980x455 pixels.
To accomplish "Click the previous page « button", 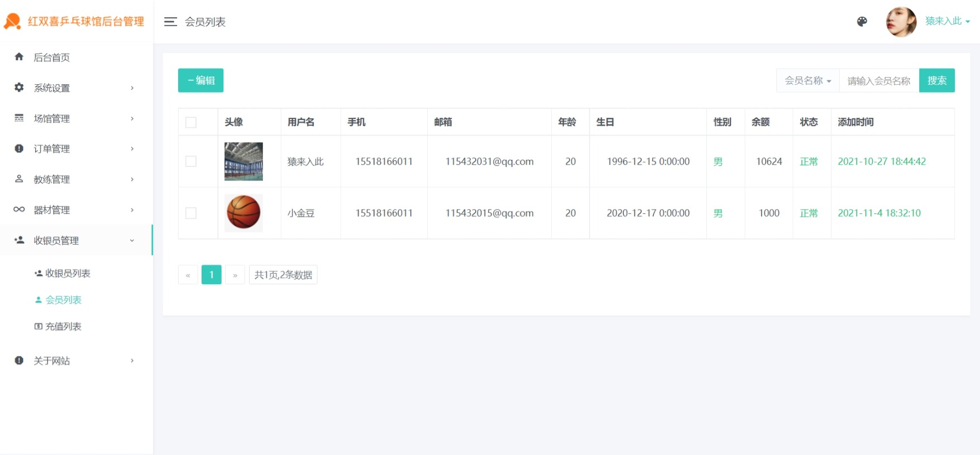I will (188, 275).
